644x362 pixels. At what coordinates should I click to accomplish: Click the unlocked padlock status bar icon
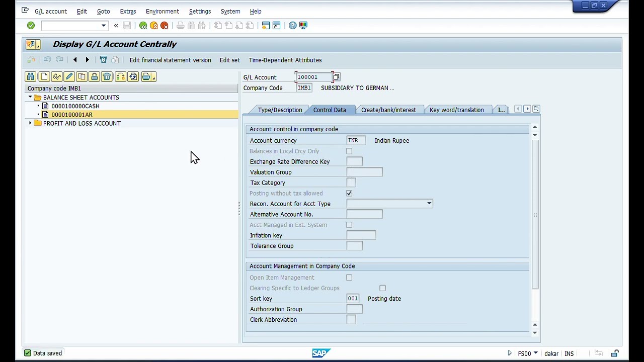point(615,353)
